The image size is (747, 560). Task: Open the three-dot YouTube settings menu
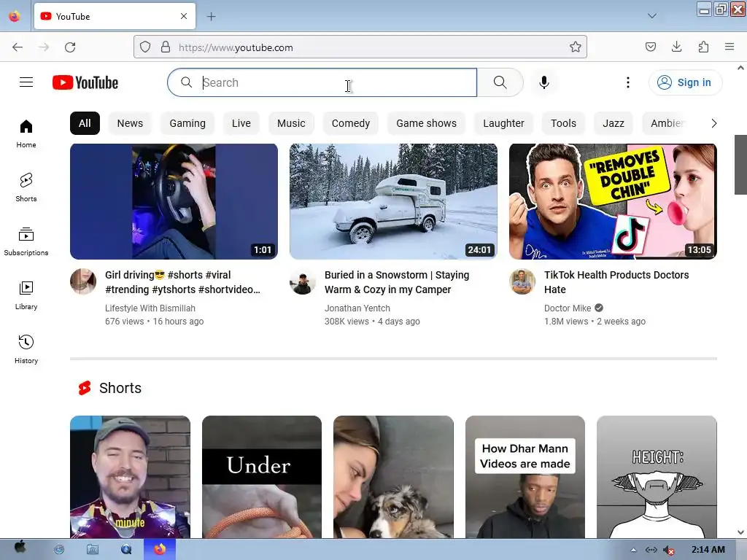click(x=628, y=82)
